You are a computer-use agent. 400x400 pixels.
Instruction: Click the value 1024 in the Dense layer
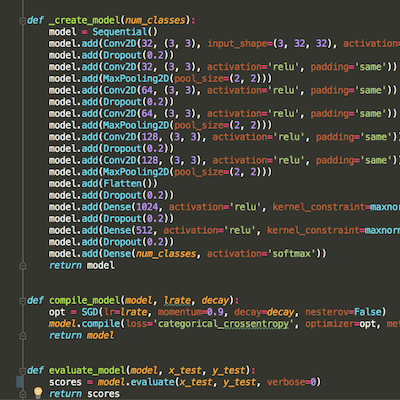pos(147,207)
